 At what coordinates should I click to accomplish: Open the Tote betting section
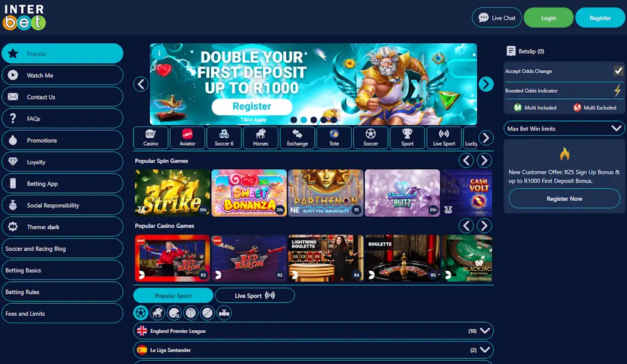[334, 138]
